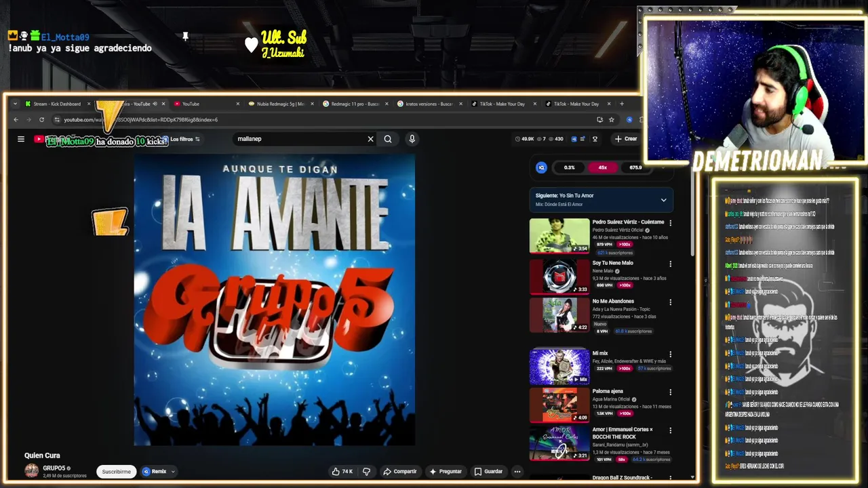Open the Dragon Ball Z Soundtrack title

click(622, 478)
